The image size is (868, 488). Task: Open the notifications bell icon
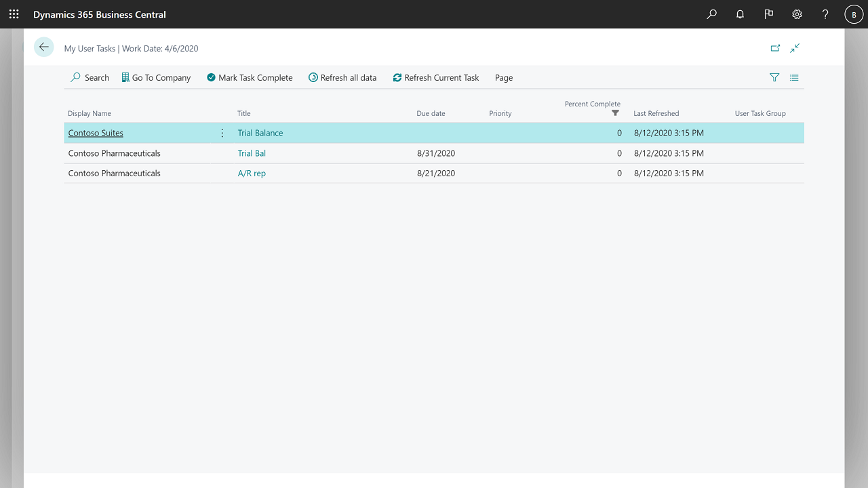740,14
